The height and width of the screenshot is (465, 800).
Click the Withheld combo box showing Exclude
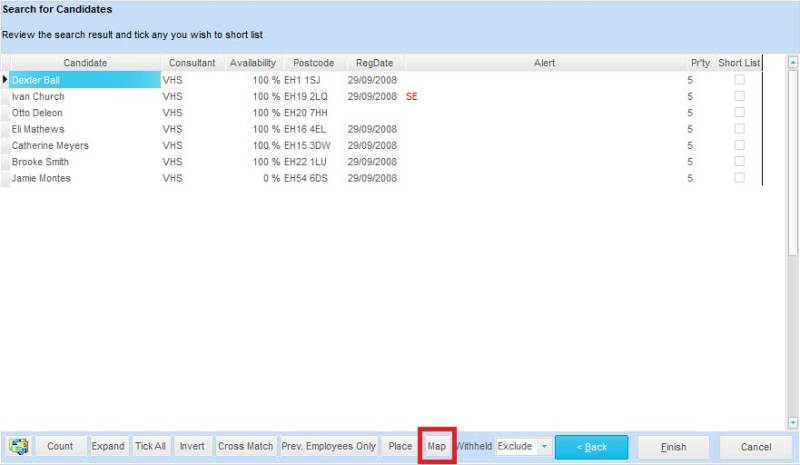(x=523, y=446)
